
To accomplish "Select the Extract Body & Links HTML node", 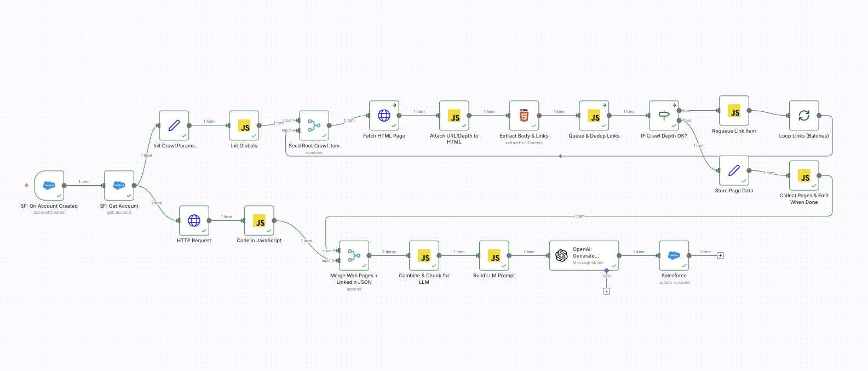I will [524, 116].
